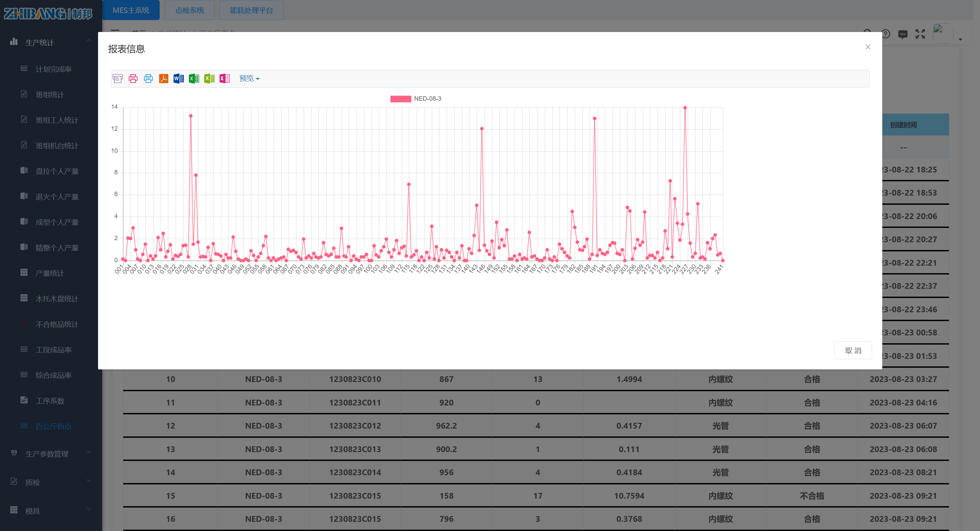The height and width of the screenshot is (531, 980).
Task: Export report with orange Adobe PDF icon
Action: pyautogui.click(x=164, y=79)
